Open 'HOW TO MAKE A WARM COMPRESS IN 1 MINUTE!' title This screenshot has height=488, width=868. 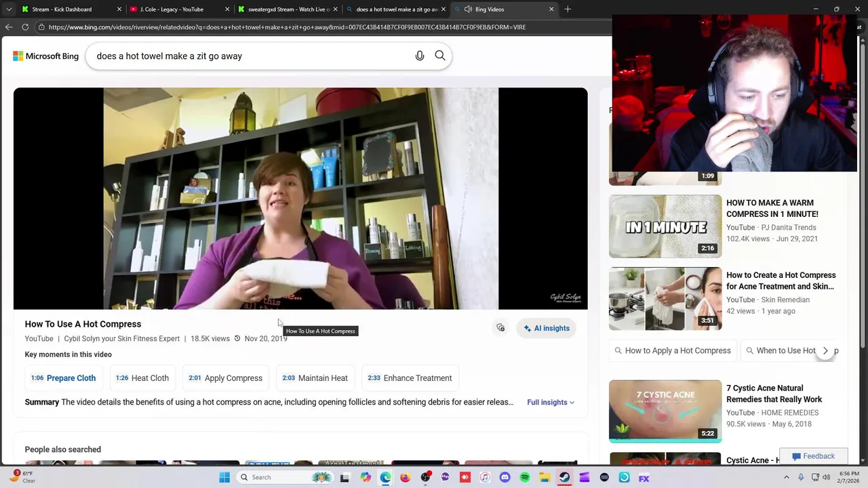pyautogui.click(x=772, y=208)
